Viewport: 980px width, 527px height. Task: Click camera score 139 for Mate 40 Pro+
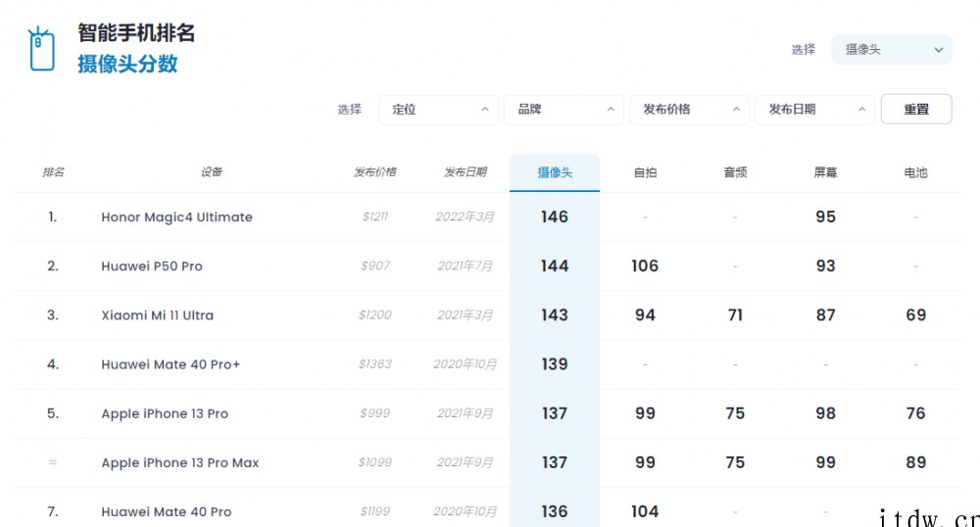pyautogui.click(x=555, y=364)
